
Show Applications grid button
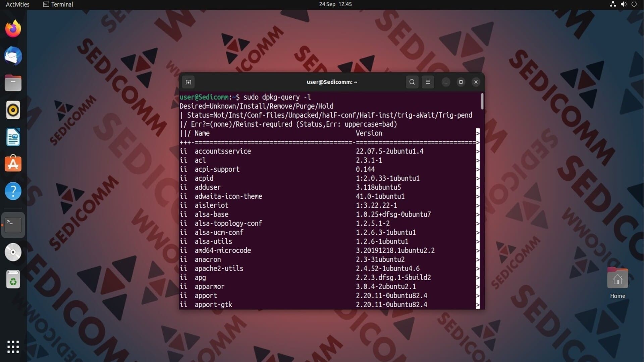pos(13,347)
